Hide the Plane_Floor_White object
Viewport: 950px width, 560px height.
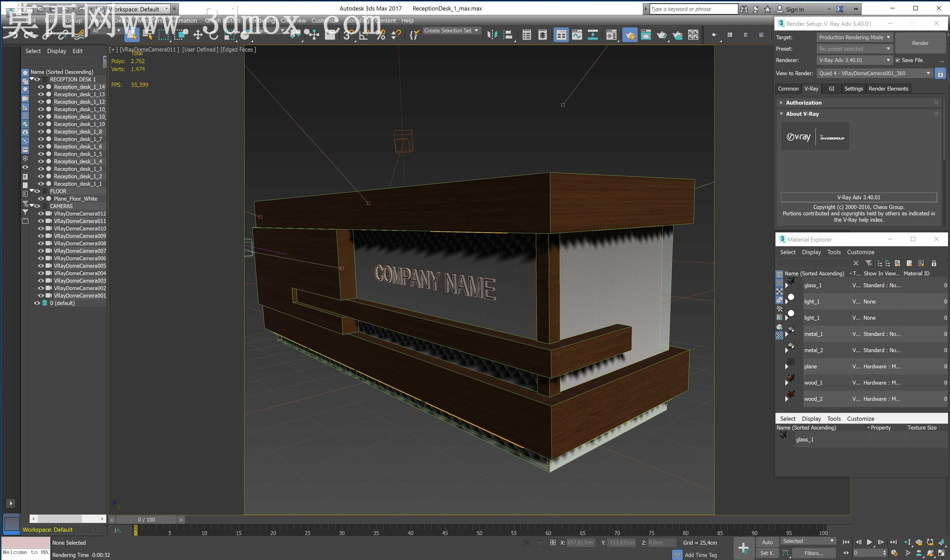coord(41,199)
